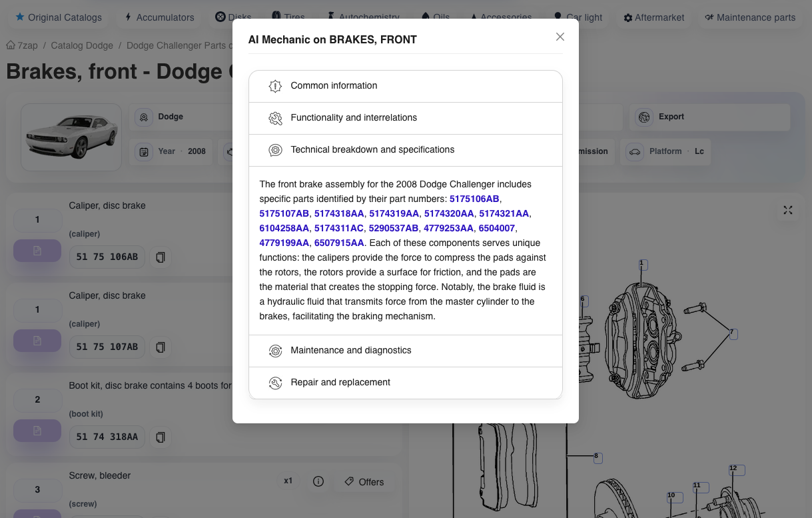Screen dimensions: 812x518
Task: Expand the Repair and replacement section
Action: click(405, 382)
